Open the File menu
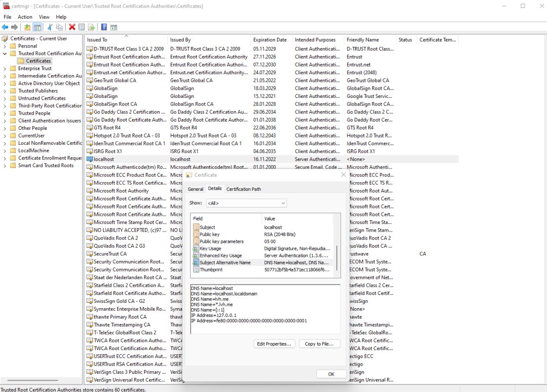Image resolution: width=547 pixels, height=392 pixels. (7, 17)
